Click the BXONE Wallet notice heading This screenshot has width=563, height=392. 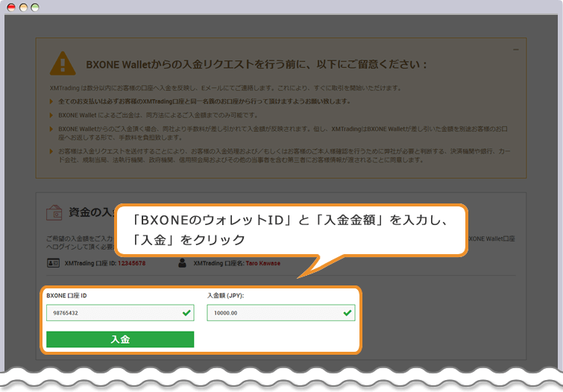257,65
